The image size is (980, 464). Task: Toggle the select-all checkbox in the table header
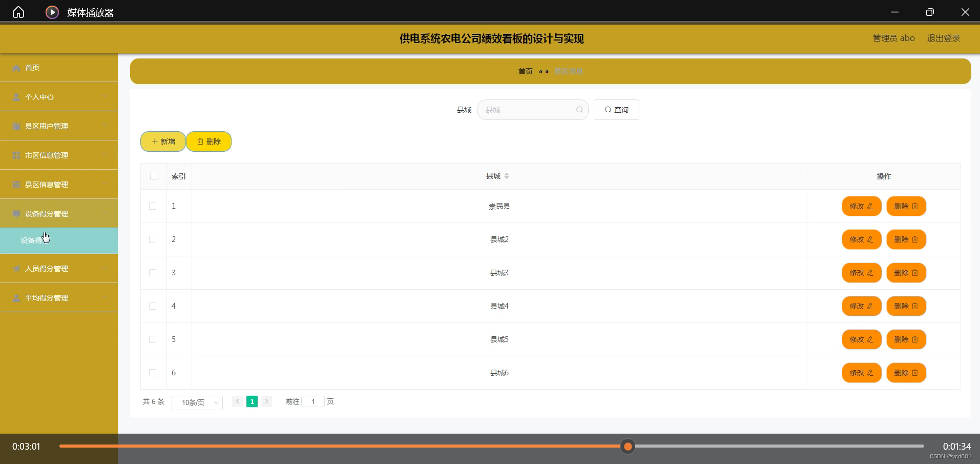(153, 176)
